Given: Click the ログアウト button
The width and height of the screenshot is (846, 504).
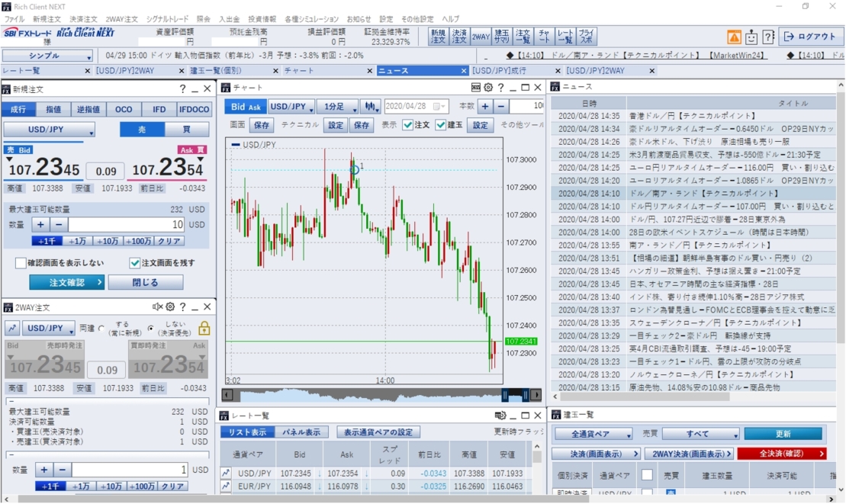Looking at the screenshot, I should pos(810,37).
